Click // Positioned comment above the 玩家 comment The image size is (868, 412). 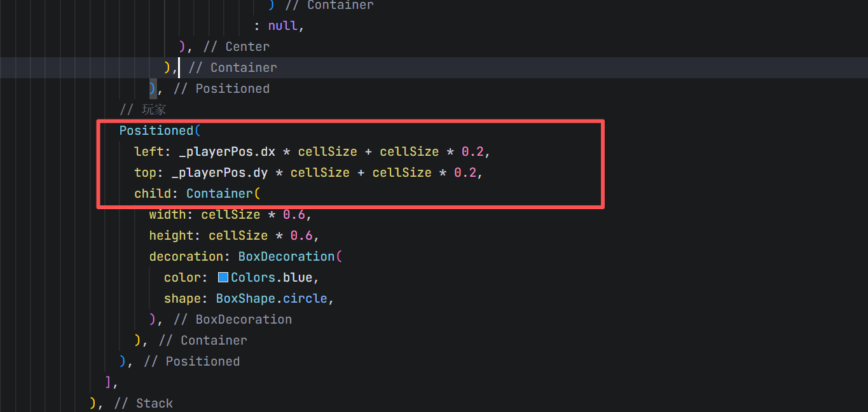221,88
